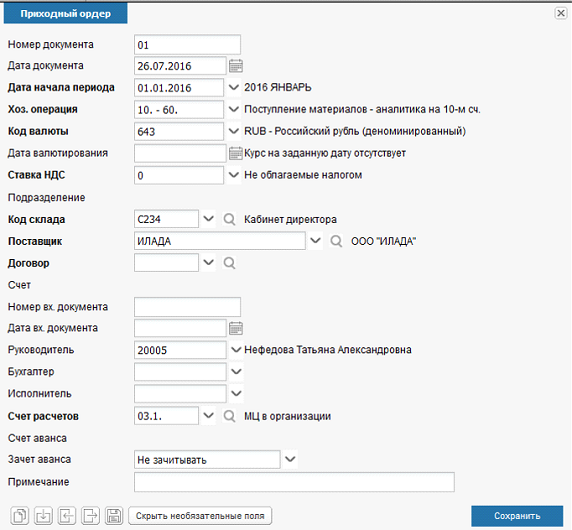Select the Приходный ордер tab
This screenshot has height=530, width=572.
point(66,14)
